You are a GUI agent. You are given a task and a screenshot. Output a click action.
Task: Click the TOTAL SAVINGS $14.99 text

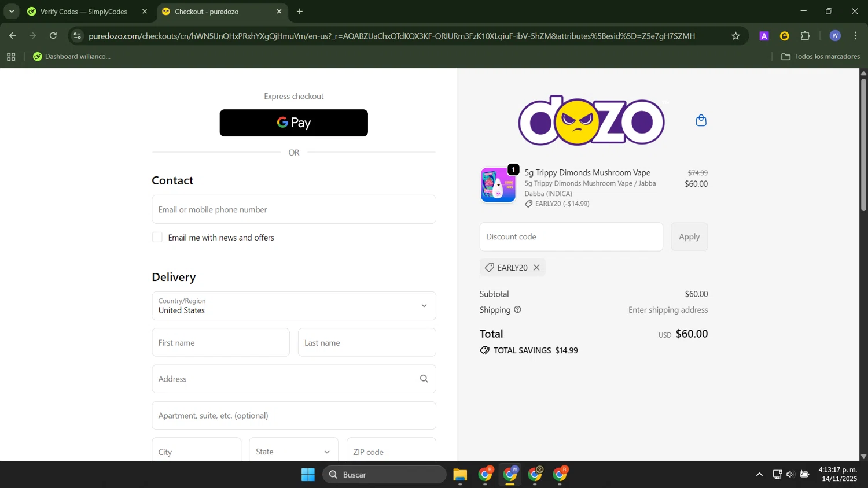536,350
